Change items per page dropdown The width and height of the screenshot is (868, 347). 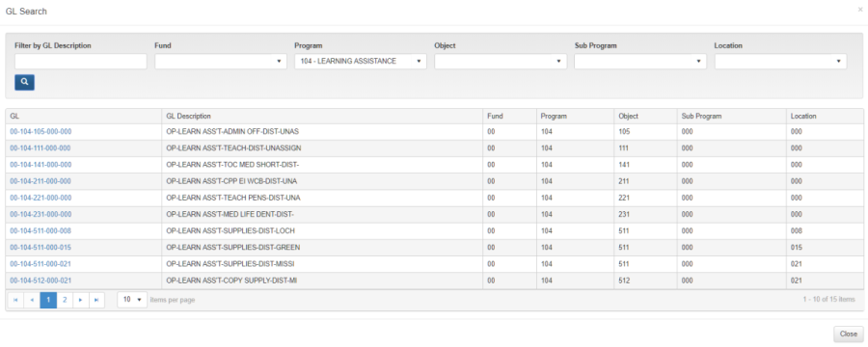(132, 300)
